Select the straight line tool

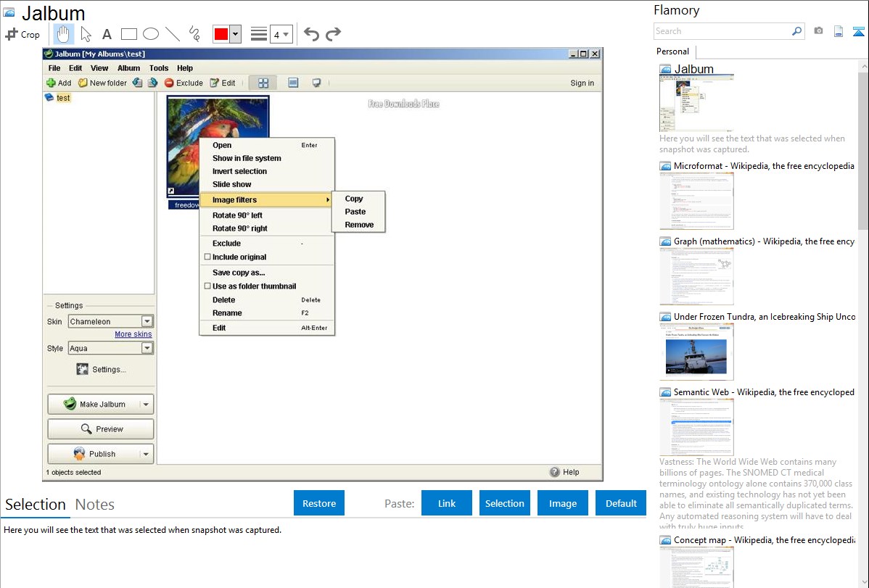(x=173, y=34)
